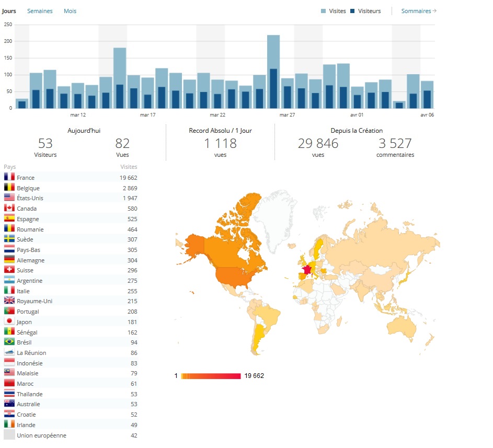This screenshot has width=493, height=448.
Task: Click the Canada flag icon
Action: click(x=9, y=209)
